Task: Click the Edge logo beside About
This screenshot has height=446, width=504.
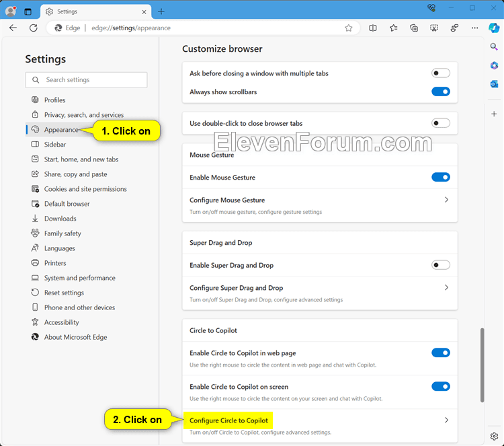Action: [x=35, y=337]
